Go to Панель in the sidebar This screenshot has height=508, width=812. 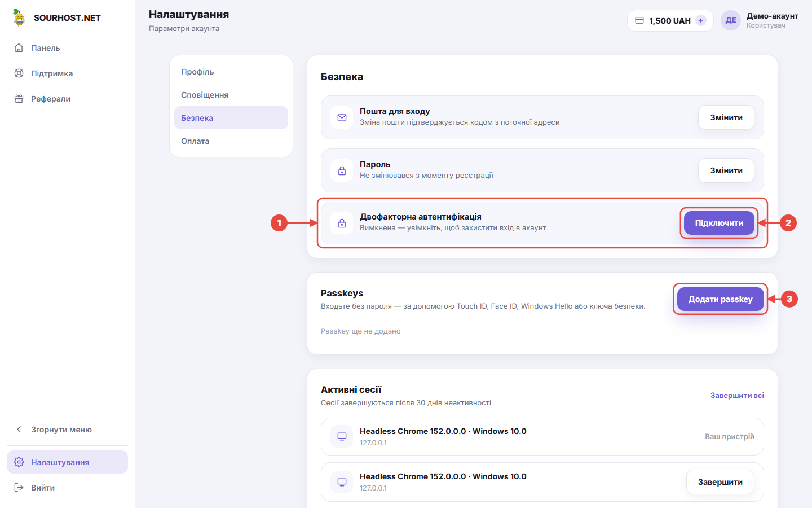[x=68, y=48]
